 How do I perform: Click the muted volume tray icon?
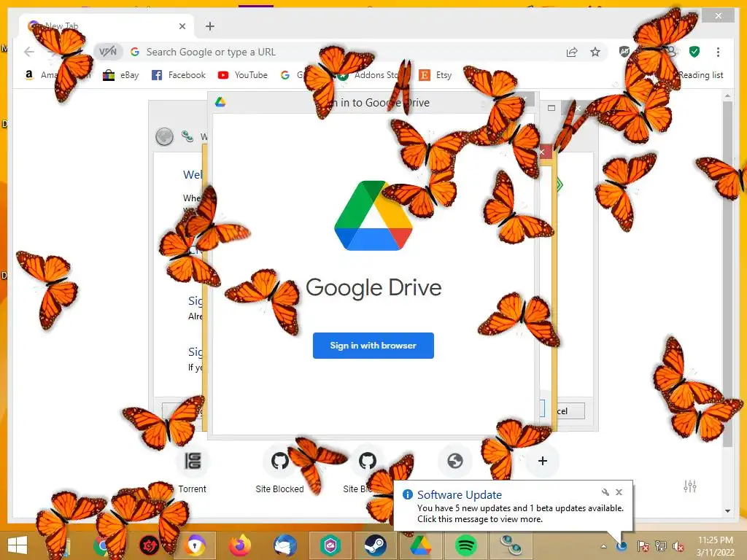pos(678,546)
